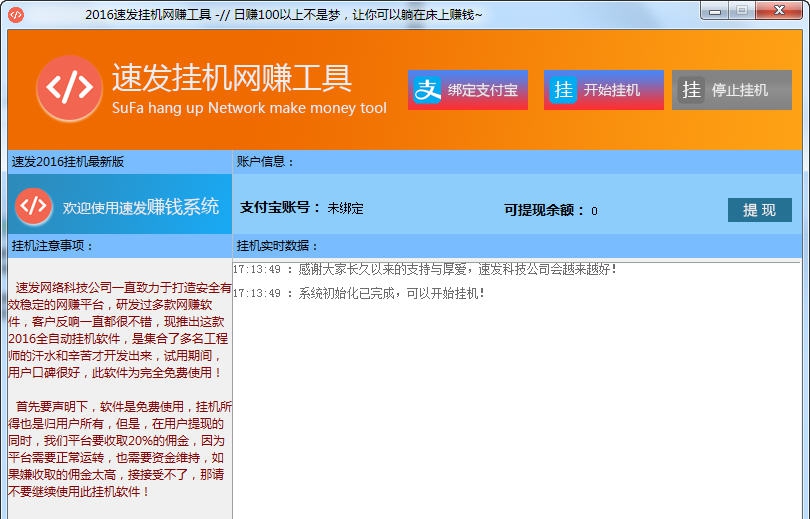Click 支付宝账号 label
810x519 pixels.
click(x=280, y=208)
